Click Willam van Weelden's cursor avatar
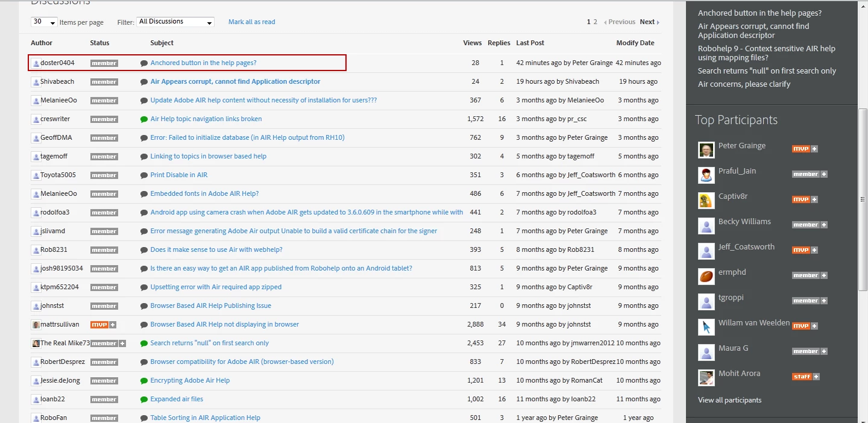This screenshot has width=868, height=423. pos(706,327)
